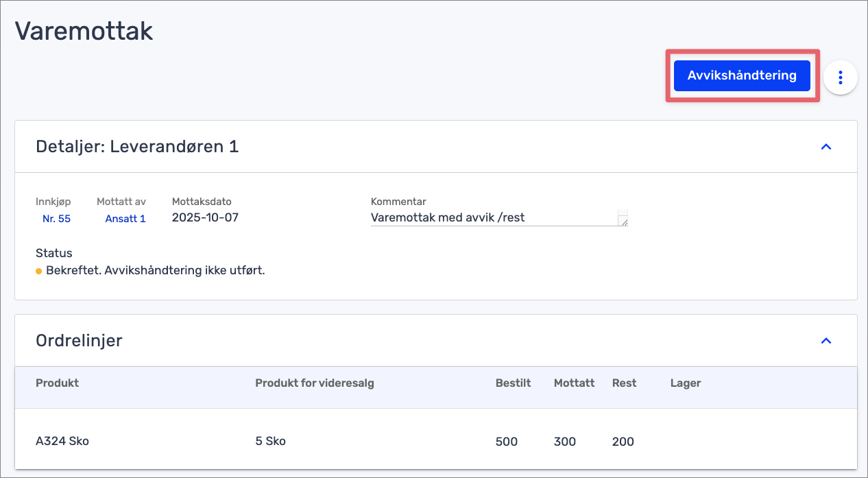Select the Produkt for videresalg column header

315,383
